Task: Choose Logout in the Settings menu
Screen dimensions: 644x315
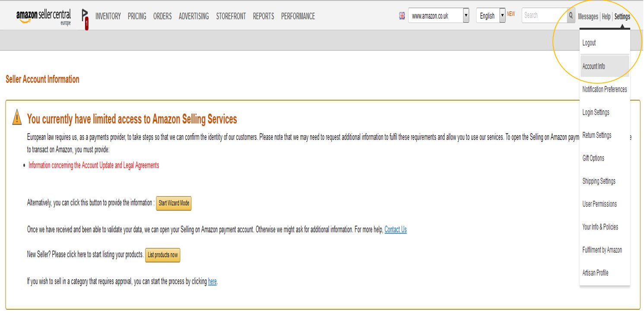Action: pyautogui.click(x=589, y=43)
